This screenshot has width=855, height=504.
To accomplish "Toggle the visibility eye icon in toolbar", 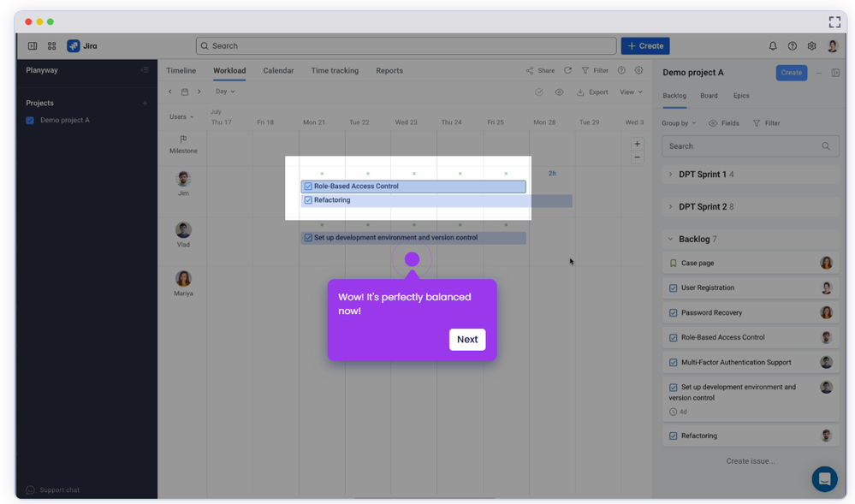I will click(559, 92).
